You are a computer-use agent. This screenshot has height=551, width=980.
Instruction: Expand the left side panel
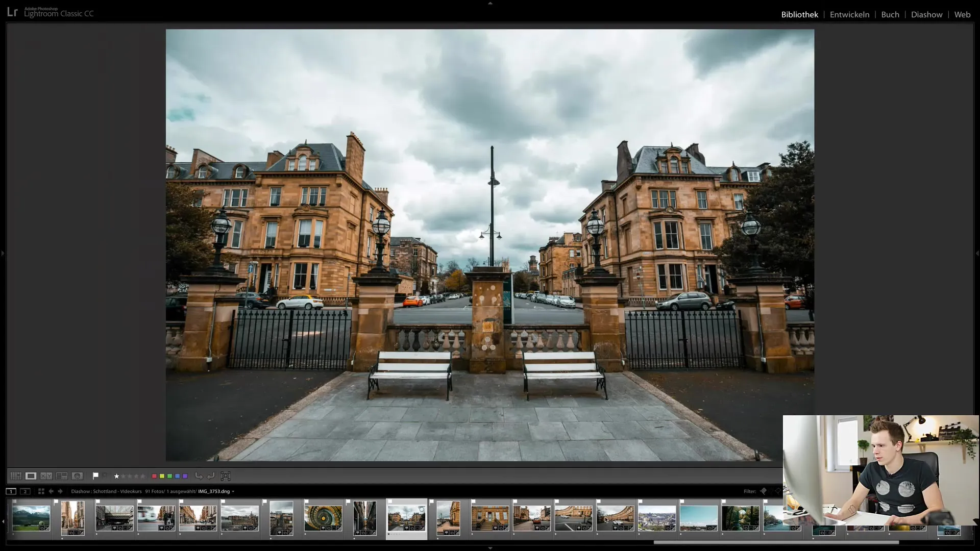(3, 253)
